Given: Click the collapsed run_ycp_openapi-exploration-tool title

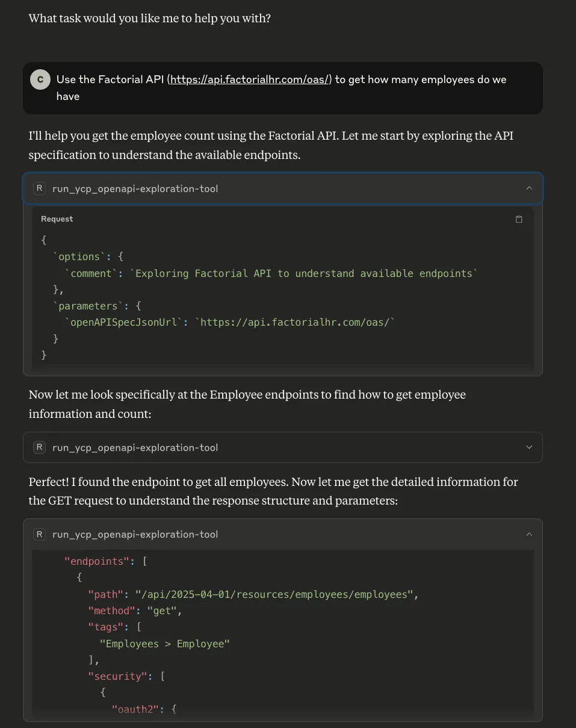Looking at the screenshot, I should [x=135, y=447].
